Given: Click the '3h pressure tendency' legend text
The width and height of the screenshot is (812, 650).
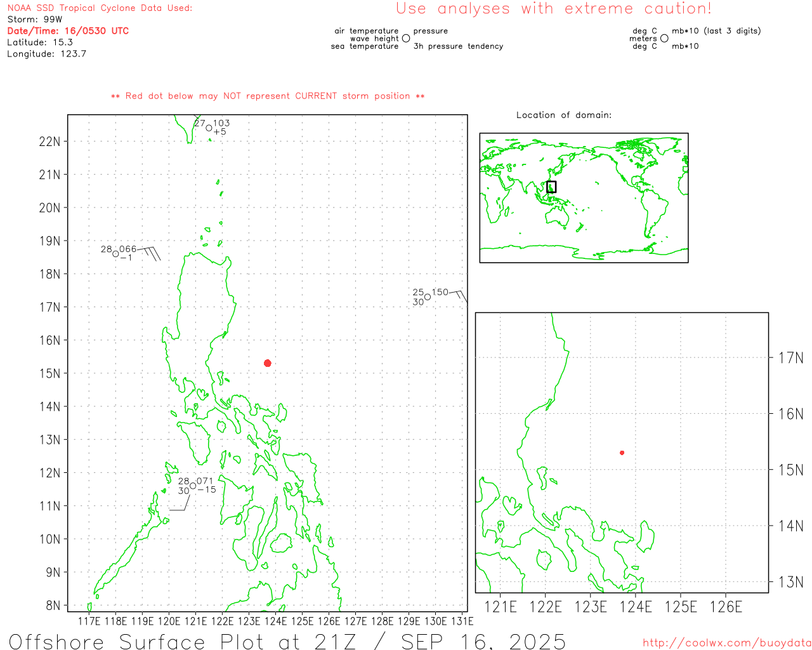Looking at the screenshot, I should click(458, 46).
